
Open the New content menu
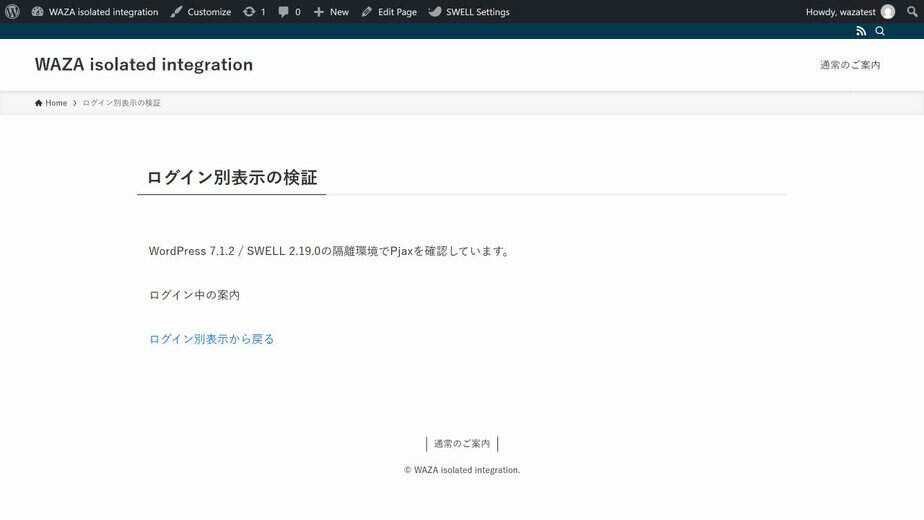tap(331, 12)
